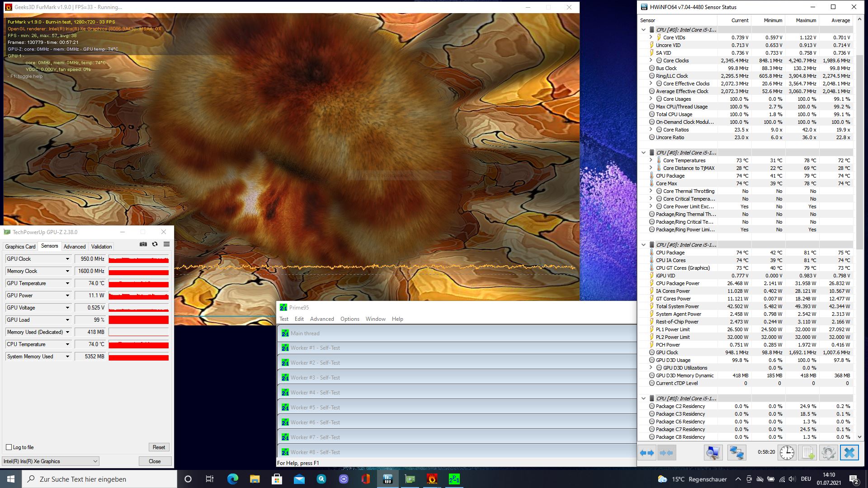868x488 pixels.
Task: Open HWiNFO remote network monitors icon
Action: click(736, 452)
